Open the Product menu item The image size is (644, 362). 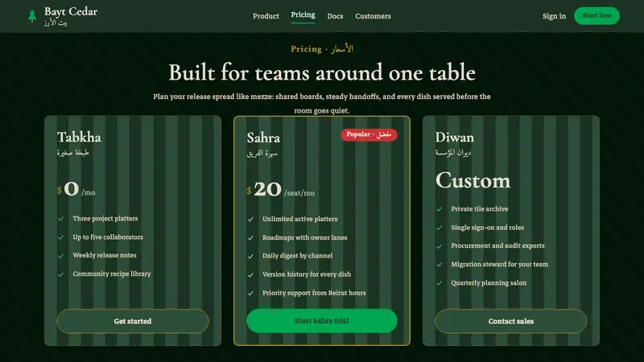click(x=266, y=16)
